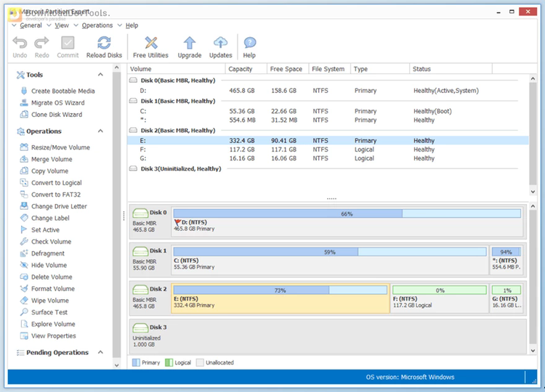Screen dimensions: 545x392
Task: Run Surface Test
Action: click(49, 313)
